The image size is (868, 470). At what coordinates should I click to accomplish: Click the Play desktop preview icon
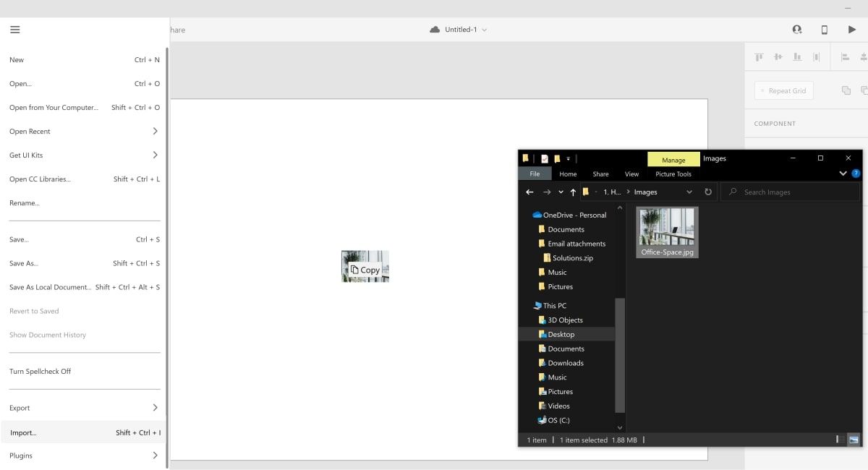851,30
